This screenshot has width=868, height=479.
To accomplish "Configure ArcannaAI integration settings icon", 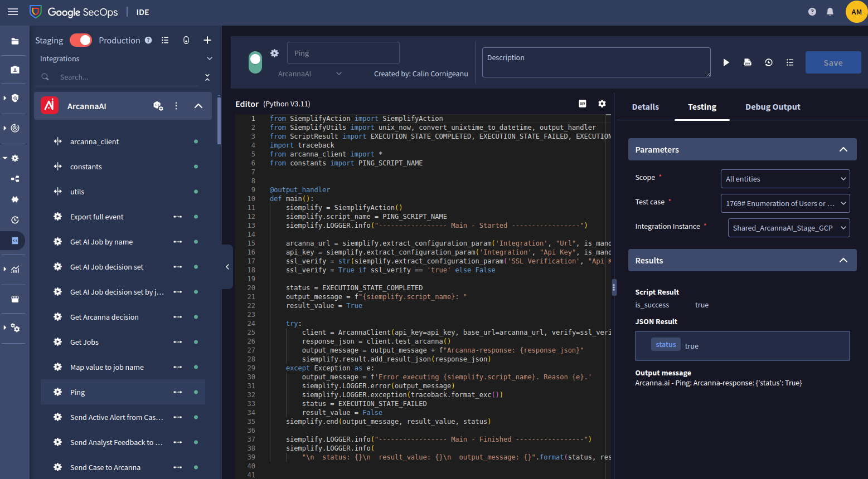I will coord(158,106).
